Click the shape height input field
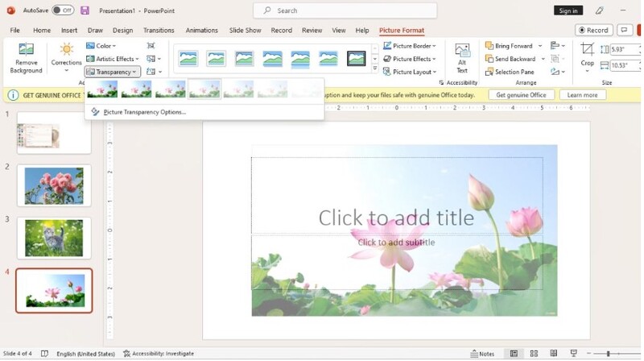The width and height of the screenshot is (644, 361). coord(625,49)
